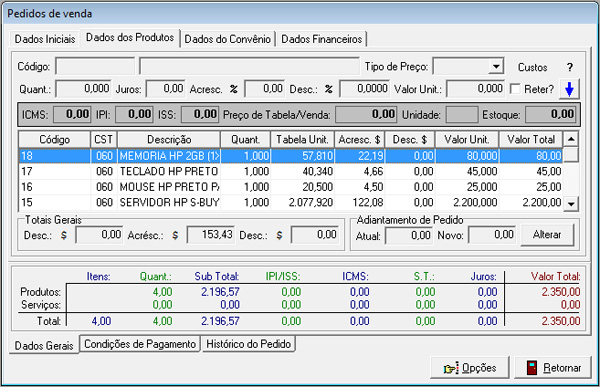Click the Retornar button
This screenshot has height=387, width=600.
[x=553, y=368]
